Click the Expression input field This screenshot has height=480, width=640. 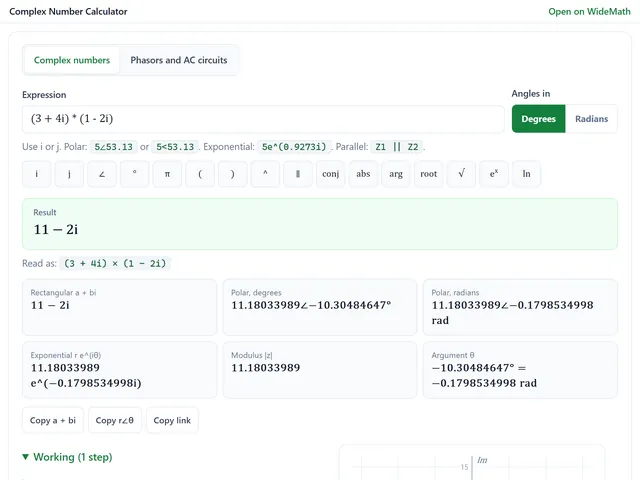click(263, 119)
